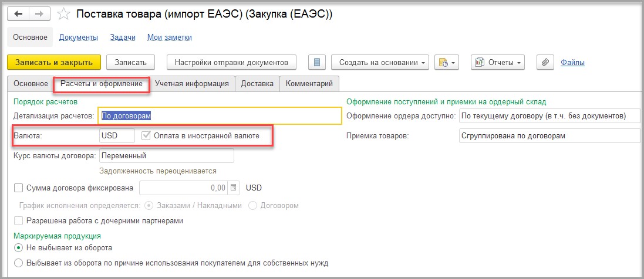The width and height of the screenshot is (644, 279).
Task: Click the Валюта field showing USD
Action: point(117,136)
